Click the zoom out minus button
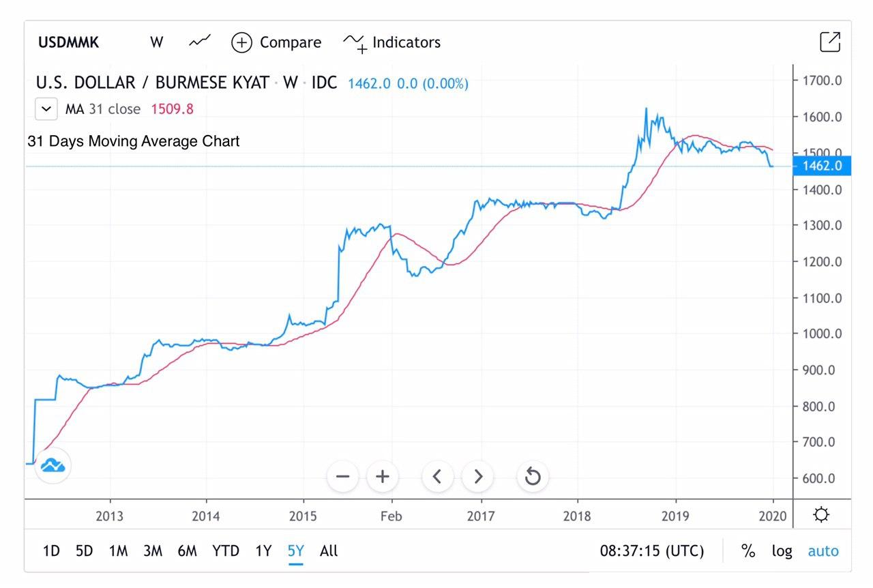The image size is (873, 588). (343, 476)
